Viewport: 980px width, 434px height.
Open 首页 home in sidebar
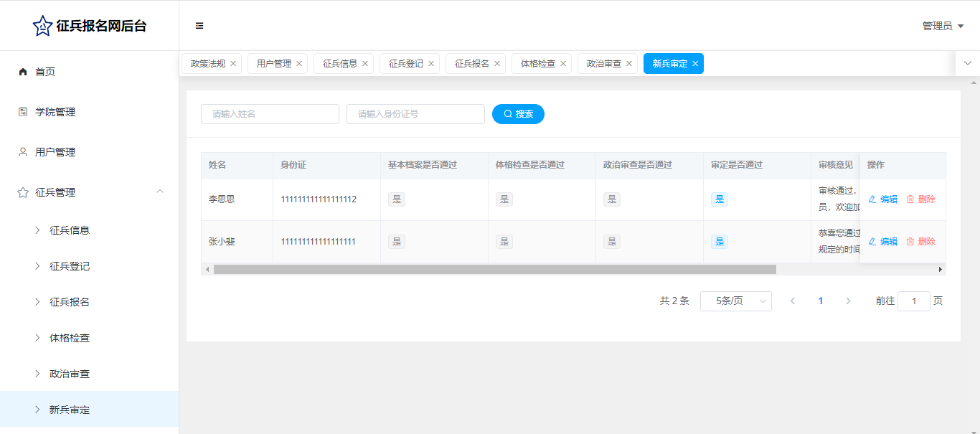pos(44,72)
